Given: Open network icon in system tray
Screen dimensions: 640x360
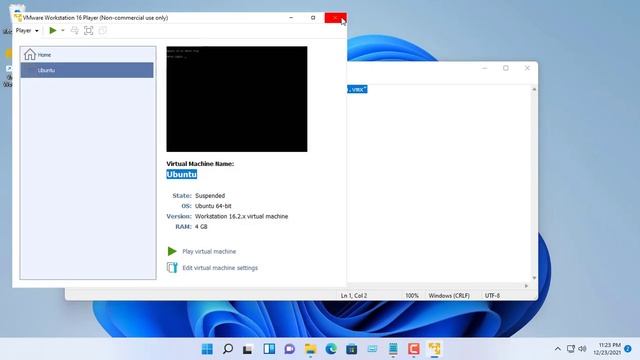Looking at the screenshot, I should 571,349.
